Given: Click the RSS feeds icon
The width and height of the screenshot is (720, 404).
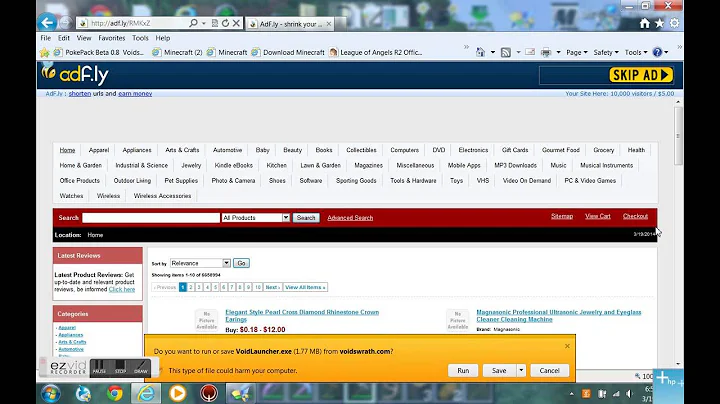Looking at the screenshot, I should pyautogui.click(x=506, y=52).
